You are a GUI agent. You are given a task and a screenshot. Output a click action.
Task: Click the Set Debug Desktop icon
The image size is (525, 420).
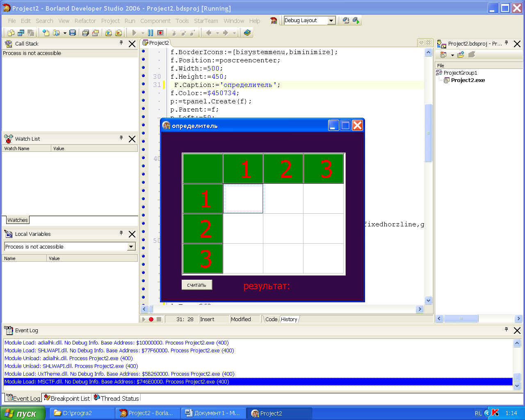(x=356, y=21)
